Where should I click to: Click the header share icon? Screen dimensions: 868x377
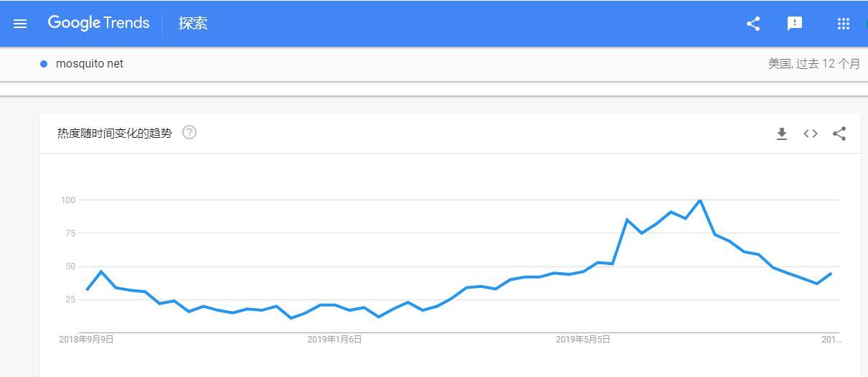coord(753,24)
